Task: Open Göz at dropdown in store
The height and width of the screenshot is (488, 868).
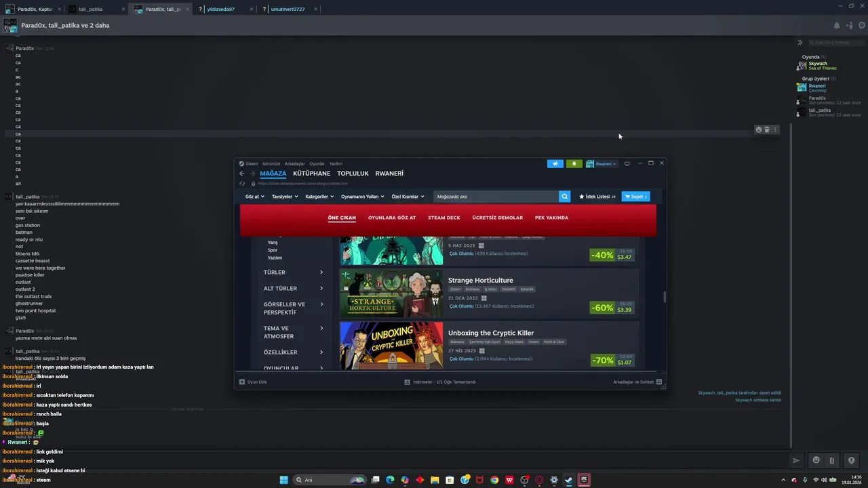Action: click(254, 197)
